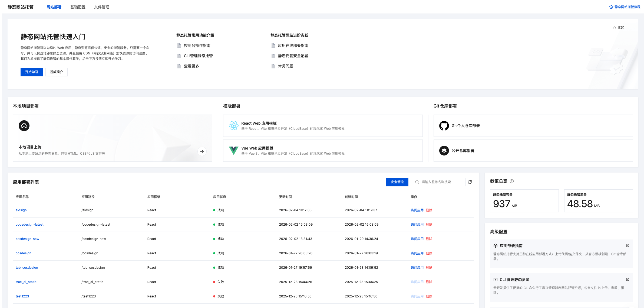Click the 开始学习 button

pos(32,72)
